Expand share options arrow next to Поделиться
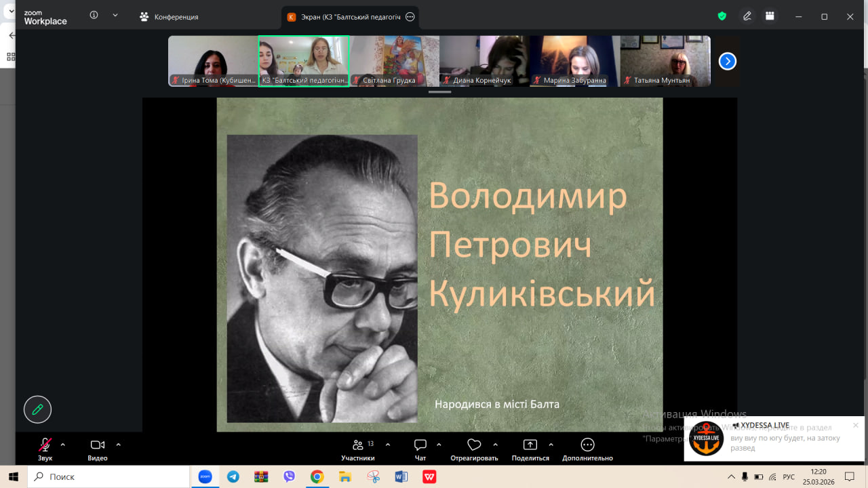Image resolution: width=868 pixels, height=488 pixels. click(551, 445)
